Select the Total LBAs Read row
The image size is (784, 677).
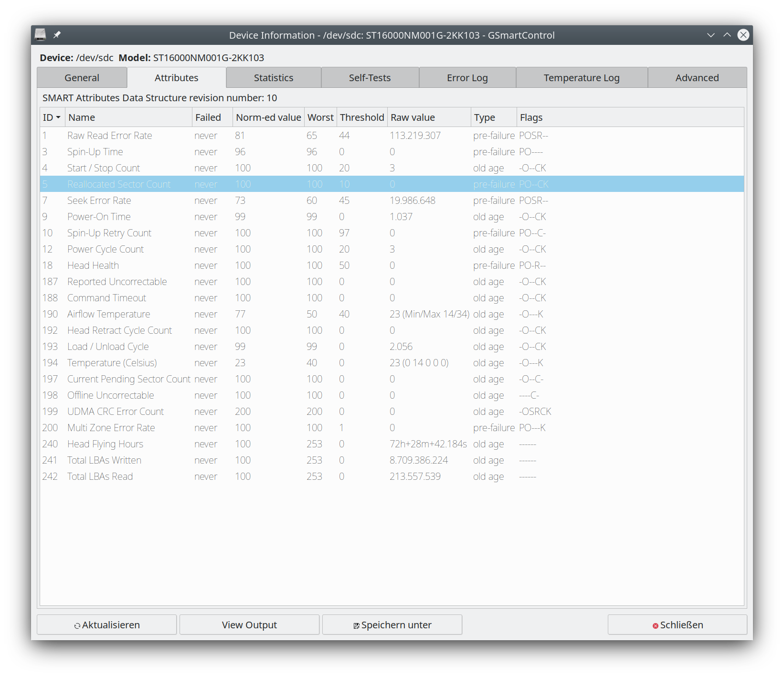(392, 476)
